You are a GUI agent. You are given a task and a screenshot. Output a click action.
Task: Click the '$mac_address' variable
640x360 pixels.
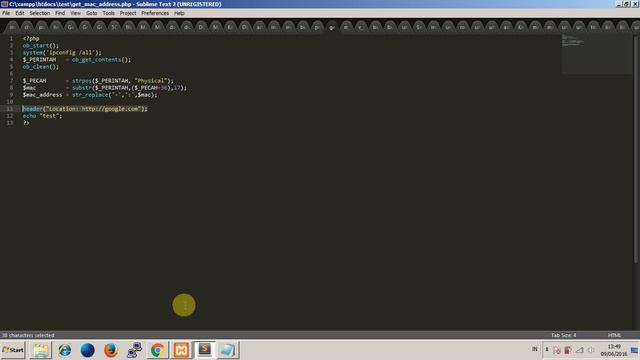coord(42,95)
